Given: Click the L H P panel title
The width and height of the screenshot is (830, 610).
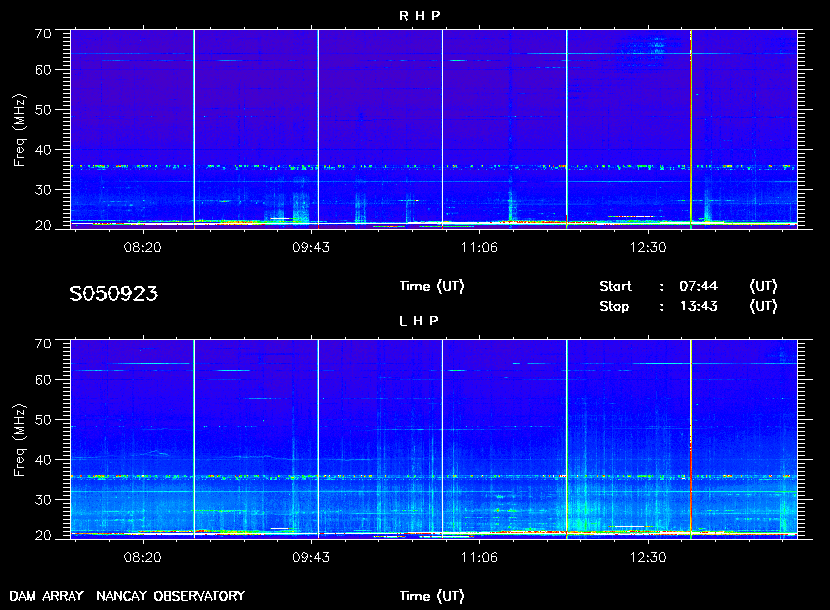Looking at the screenshot, I should (419, 321).
